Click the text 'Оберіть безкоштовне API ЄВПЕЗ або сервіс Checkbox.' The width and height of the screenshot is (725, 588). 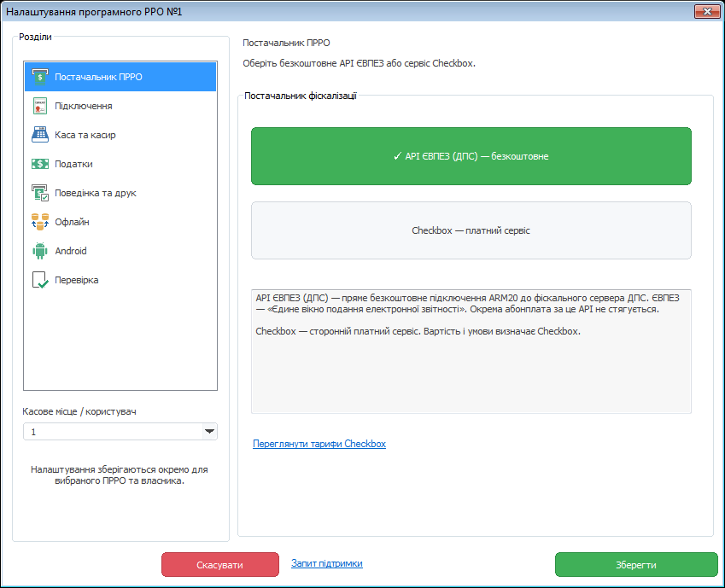[x=359, y=63]
